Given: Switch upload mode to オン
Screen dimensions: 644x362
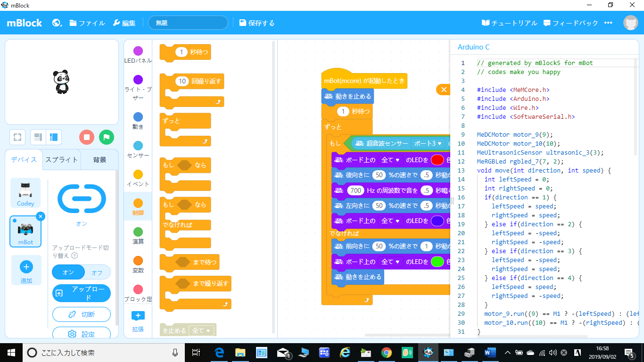Looking at the screenshot, I should [68, 272].
